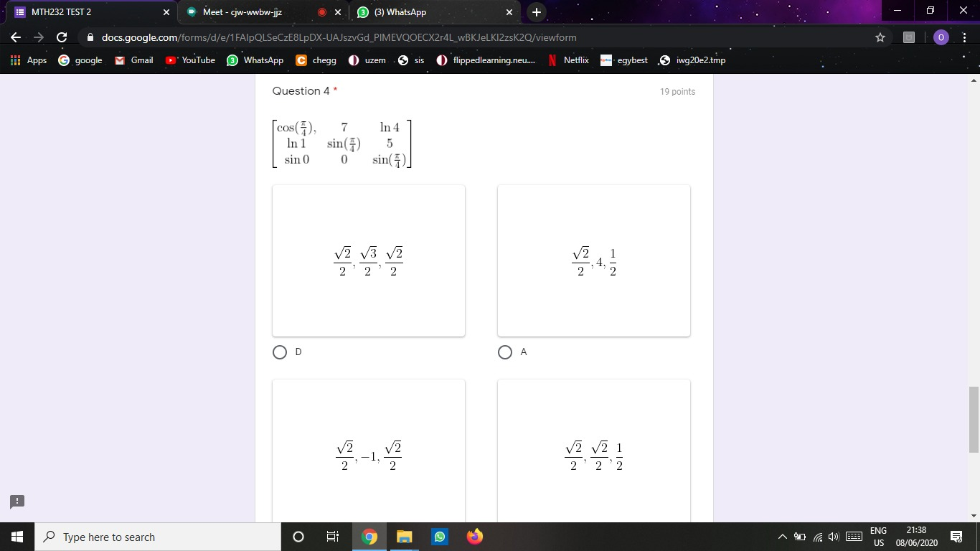Viewport: 980px width, 551px height.
Task: Click the scrollbar down arrow
Action: point(974,516)
